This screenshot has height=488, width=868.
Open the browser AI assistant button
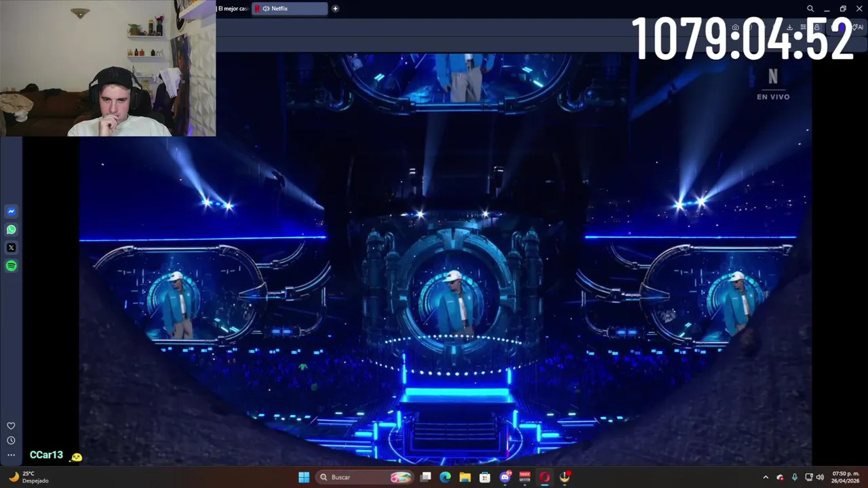point(859,27)
